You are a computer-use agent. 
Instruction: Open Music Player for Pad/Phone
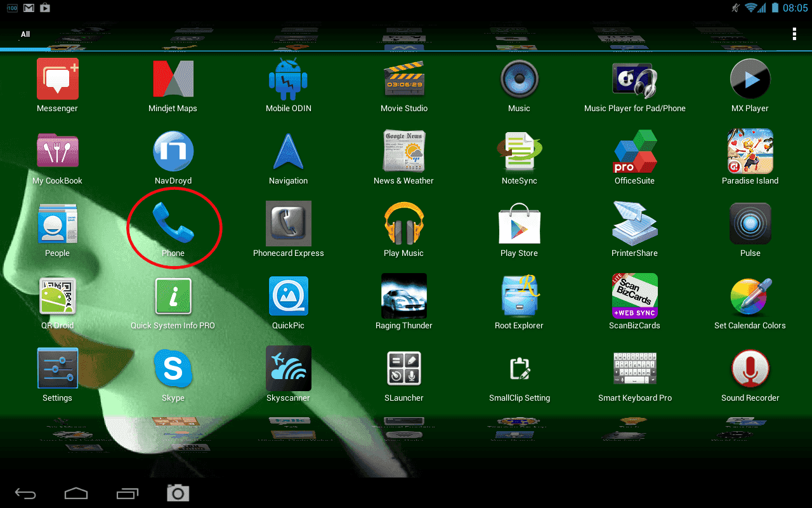634,79
